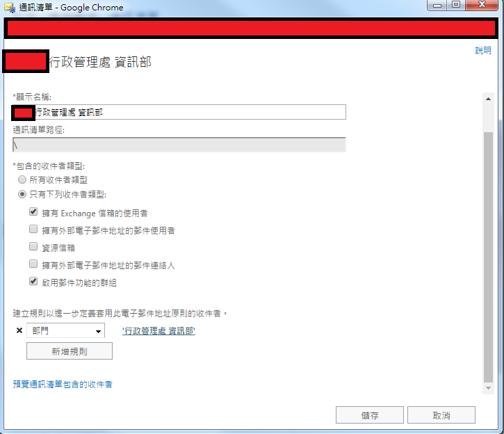
Task: Click the vertical scrollbar thumb
Action: pyautogui.click(x=488, y=257)
